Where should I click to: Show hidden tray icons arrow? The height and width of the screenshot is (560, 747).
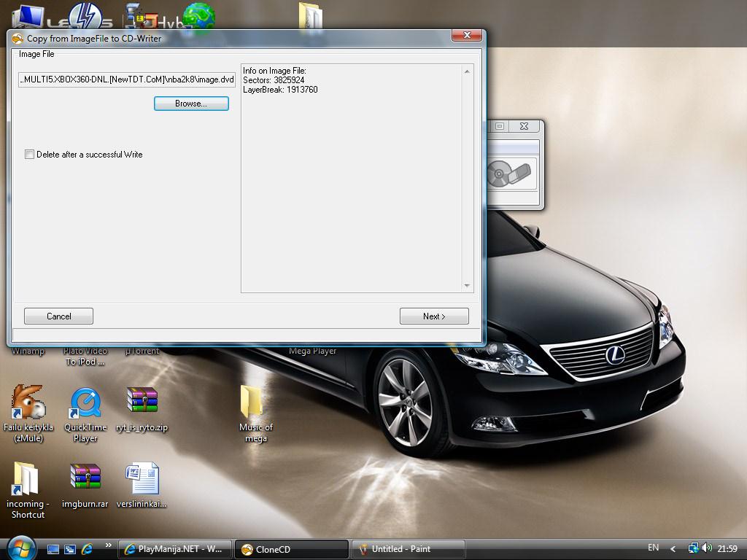click(673, 549)
